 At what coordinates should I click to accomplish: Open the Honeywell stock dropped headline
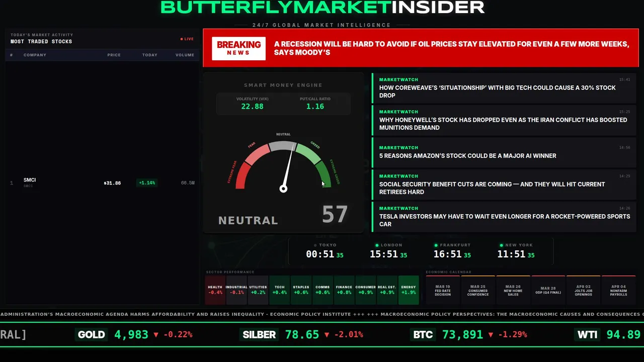(x=503, y=121)
